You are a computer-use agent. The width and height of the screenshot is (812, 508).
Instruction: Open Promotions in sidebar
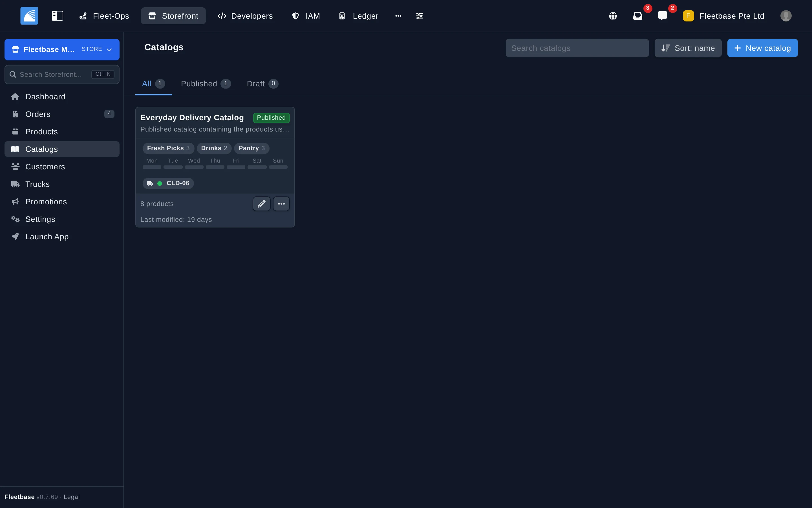pyautogui.click(x=62, y=202)
